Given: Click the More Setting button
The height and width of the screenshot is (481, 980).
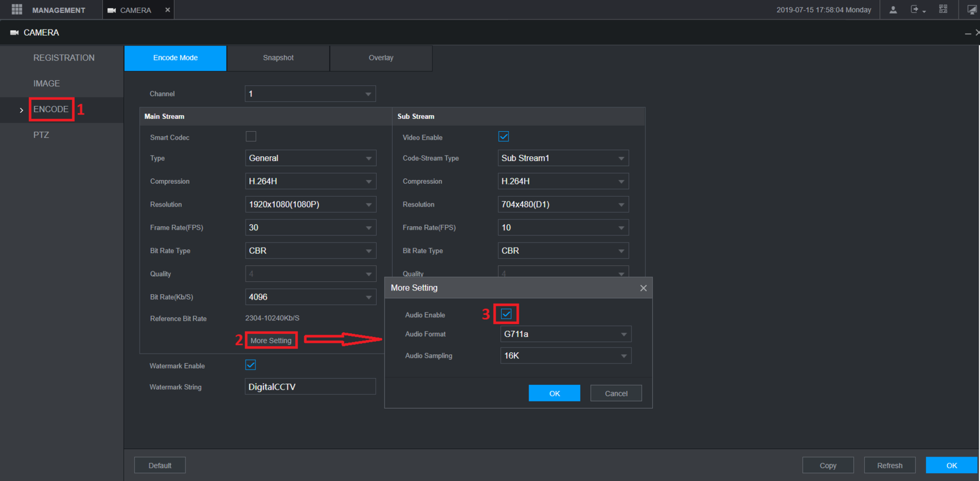Looking at the screenshot, I should [x=271, y=341].
